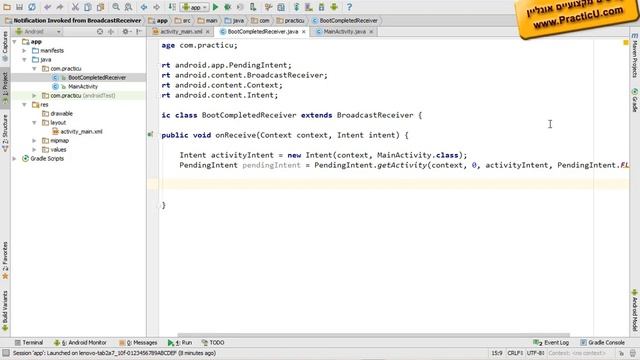Screen dimensions: 640x360
Task: Expand the mipmap folder
Action: [34, 140]
